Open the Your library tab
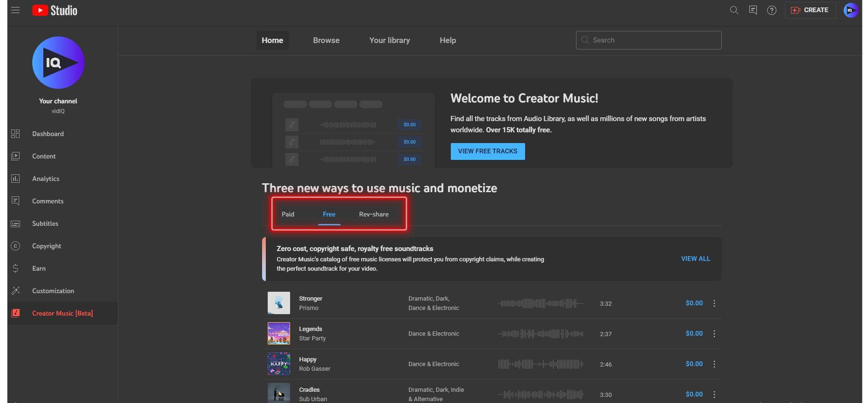Screen dimensions: 868x403 point(390,40)
